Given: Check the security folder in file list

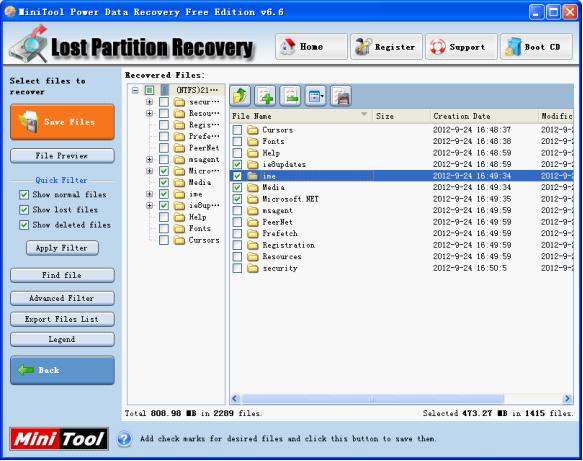Looking at the screenshot, I should [x=237, y=268].
